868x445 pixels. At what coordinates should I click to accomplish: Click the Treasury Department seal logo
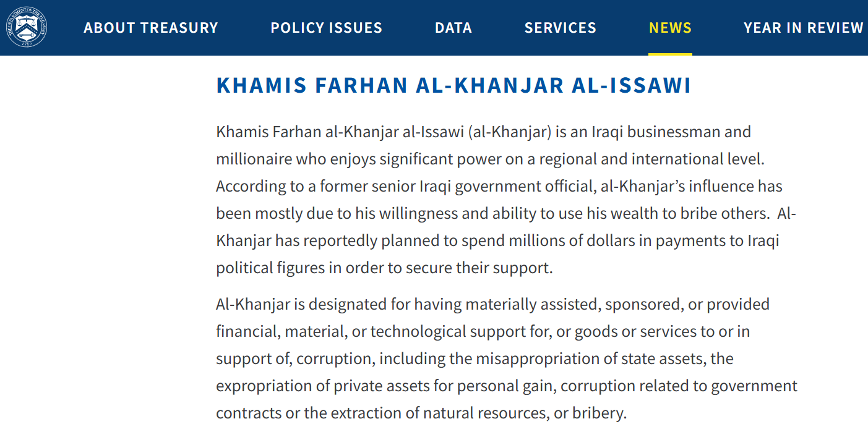[x=26, y=27]
